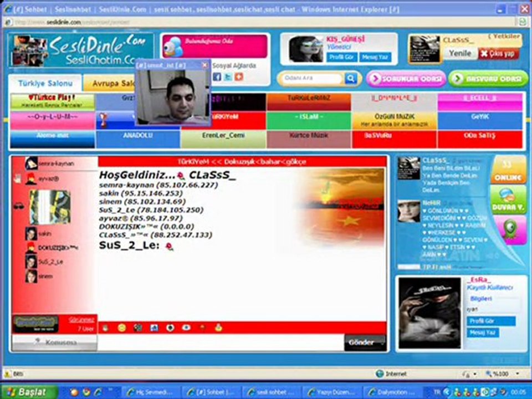532x399 pixels.
Task: Click the raised hand icon beside ayvaz
Action: [x=17, y=178]
